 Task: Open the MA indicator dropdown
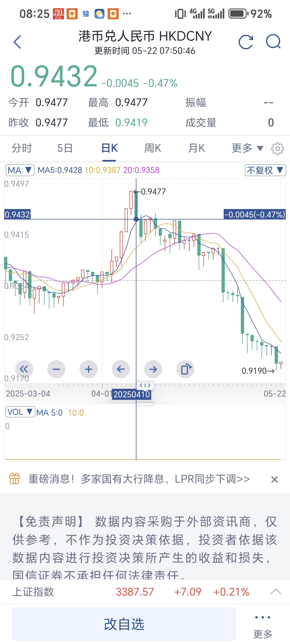[20, 170]
